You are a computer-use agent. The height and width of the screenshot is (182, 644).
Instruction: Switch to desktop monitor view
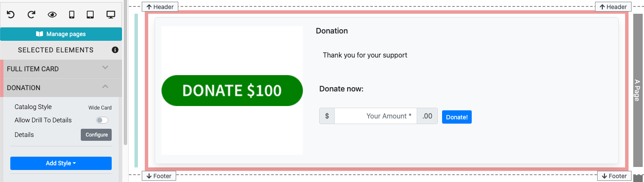pyautogui.click(x=111, y=15)
